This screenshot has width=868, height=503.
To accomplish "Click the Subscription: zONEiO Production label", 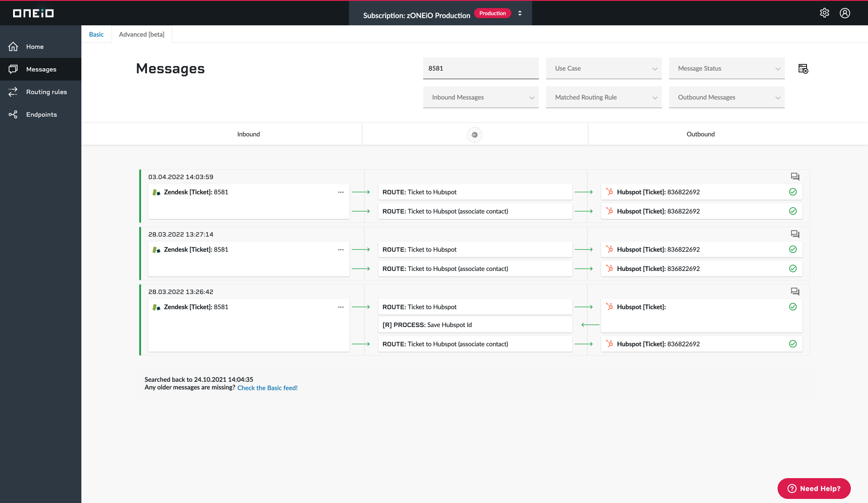I will click(416, 15).
